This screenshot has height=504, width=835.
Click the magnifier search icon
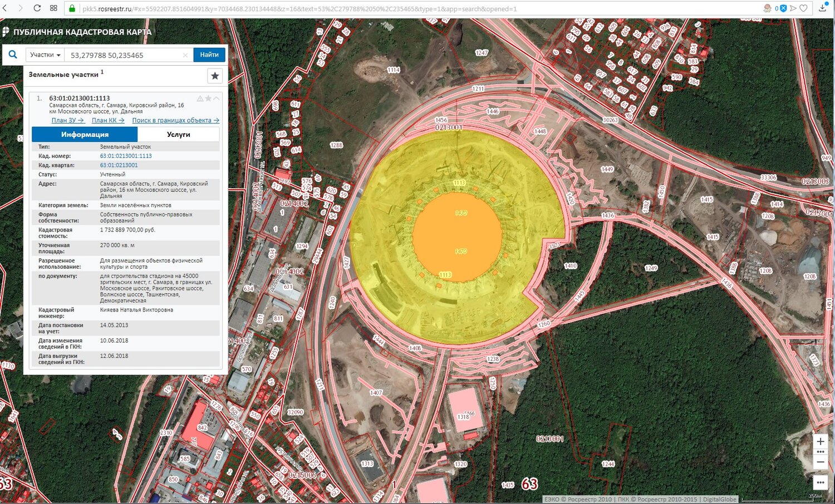point(13,55)
